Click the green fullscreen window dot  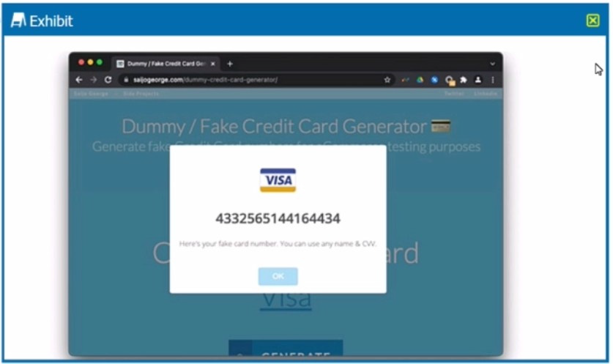click(x=100, y=62)
